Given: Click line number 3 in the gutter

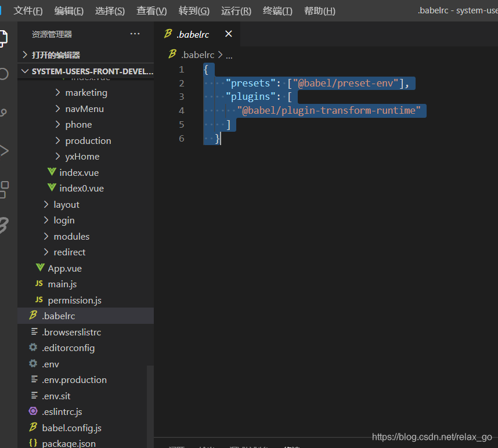Looking at the screenshot, I should [181, 96].
